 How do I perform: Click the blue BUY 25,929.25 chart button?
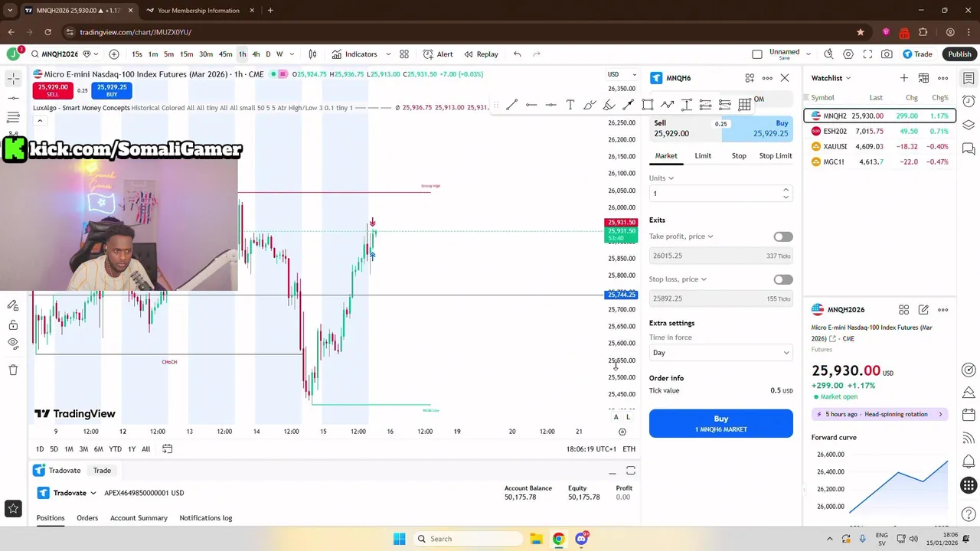coord(112,90)
